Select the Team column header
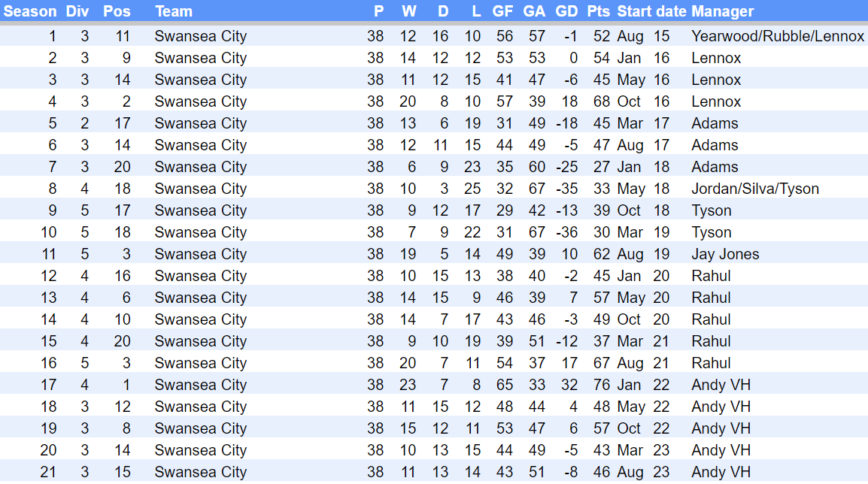 174,11
